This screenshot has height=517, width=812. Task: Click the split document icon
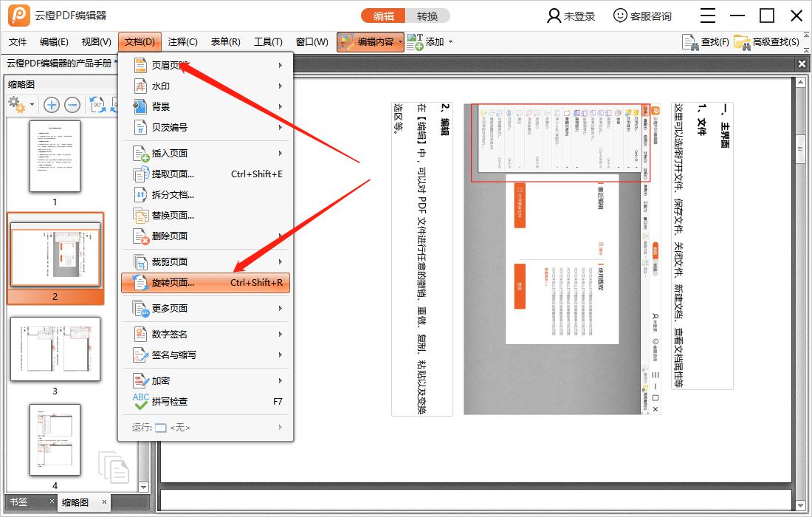pyautogui.click(x=140, y=195)
